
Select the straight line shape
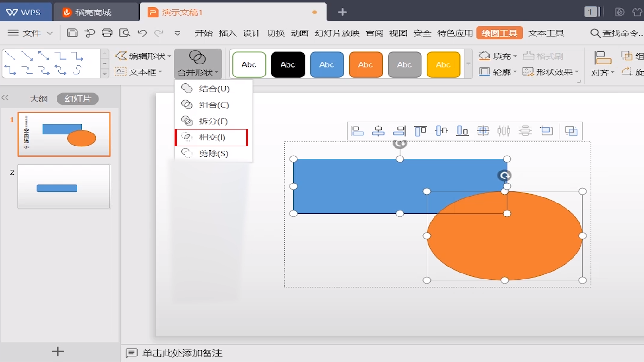point(10,56)
